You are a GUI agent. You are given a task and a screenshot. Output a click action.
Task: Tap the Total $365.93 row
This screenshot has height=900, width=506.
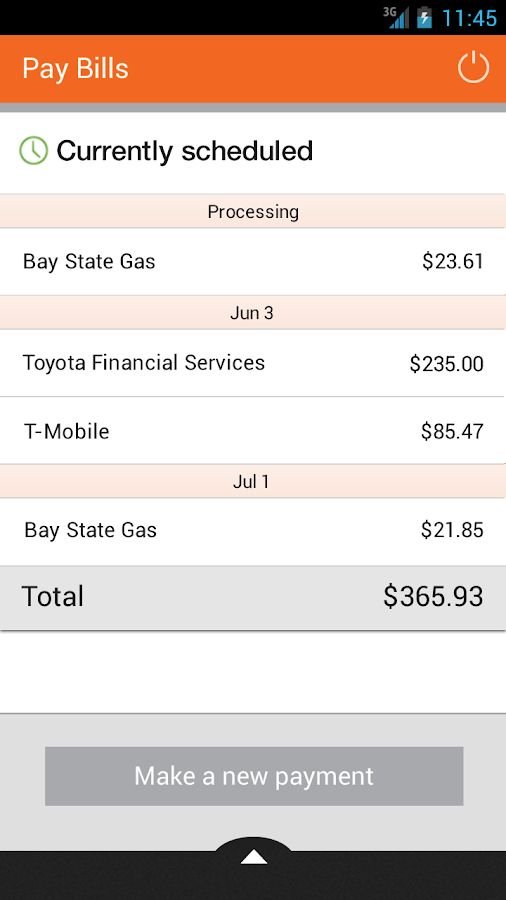(253, 598)
